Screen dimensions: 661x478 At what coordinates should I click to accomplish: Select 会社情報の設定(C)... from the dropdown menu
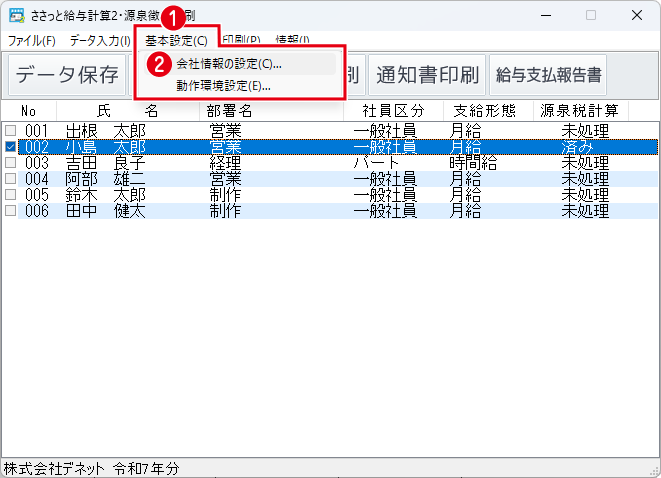tap(229, 64)
